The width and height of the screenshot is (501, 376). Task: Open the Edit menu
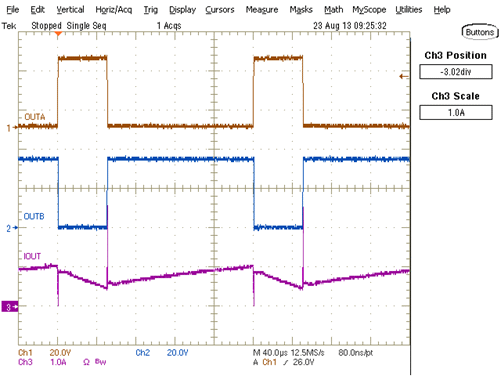37,10
